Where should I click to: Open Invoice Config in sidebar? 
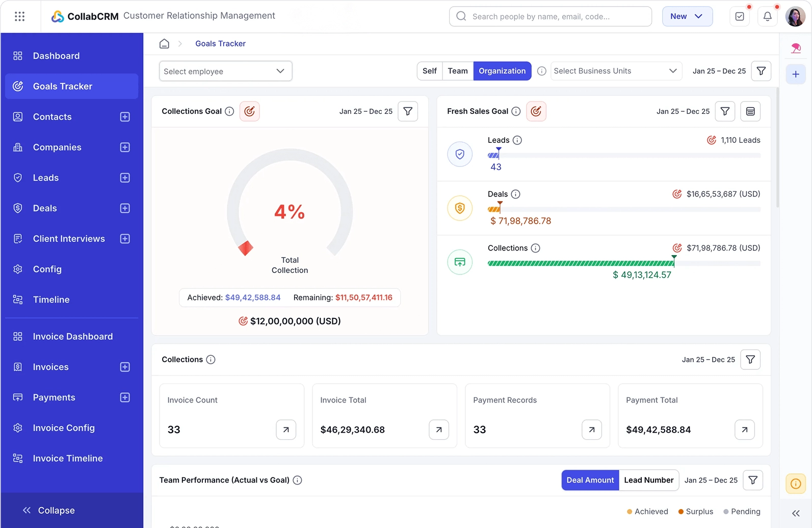pos(71,428)
